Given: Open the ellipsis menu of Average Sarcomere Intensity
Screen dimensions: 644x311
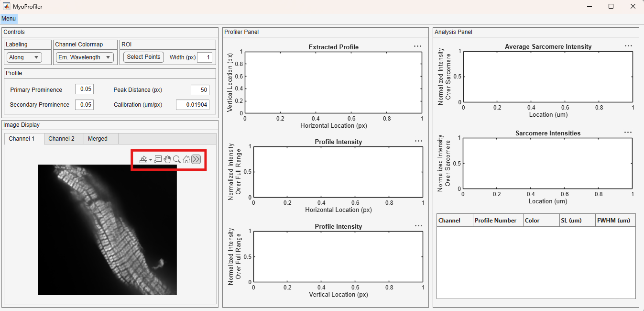Looking at the screenshot, I should coord(628,46).
